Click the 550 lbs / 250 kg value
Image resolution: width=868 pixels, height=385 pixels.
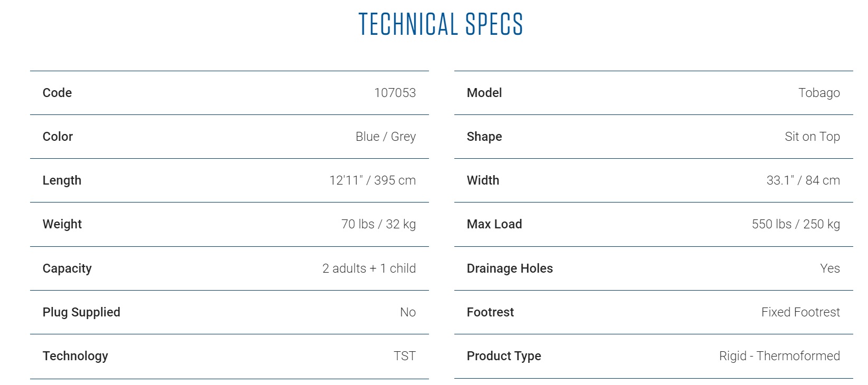point(796,224)
